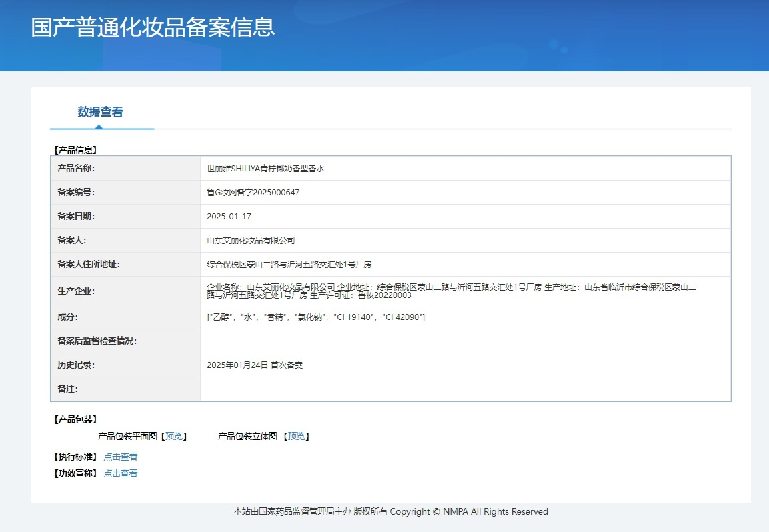Click the empty 备案后监督检查情况 value cell
Screen dimensions: 769x532
coord(465,341)
